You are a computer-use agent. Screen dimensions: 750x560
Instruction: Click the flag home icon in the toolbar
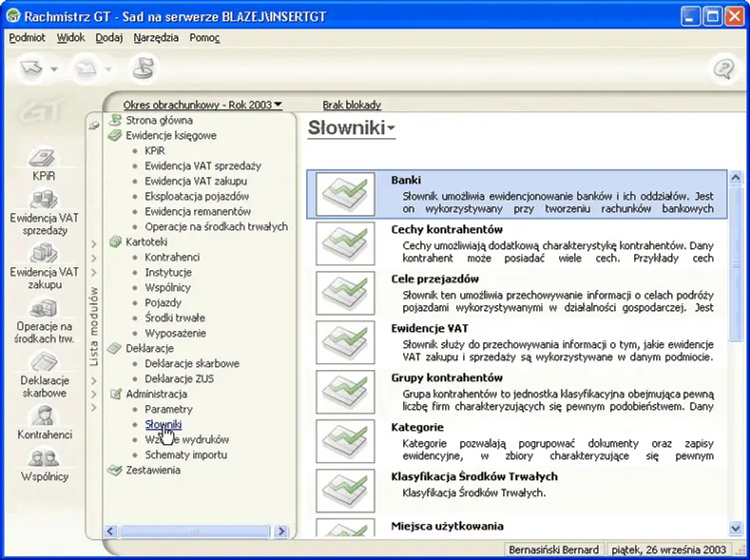143,69
